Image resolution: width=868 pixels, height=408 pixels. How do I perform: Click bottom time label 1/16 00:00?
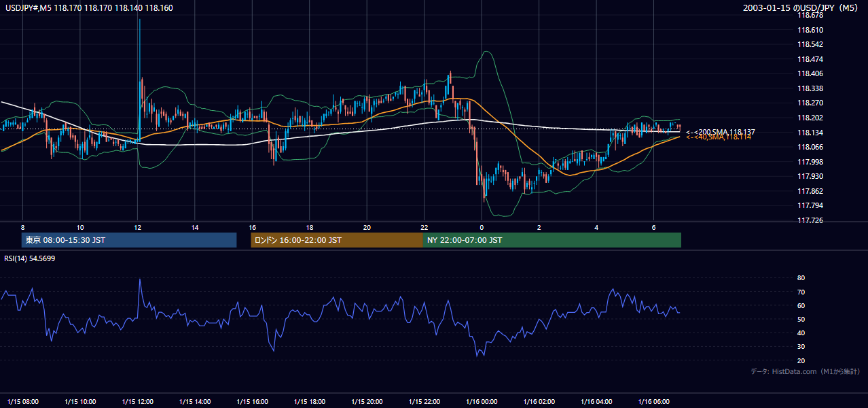point(482,401)
